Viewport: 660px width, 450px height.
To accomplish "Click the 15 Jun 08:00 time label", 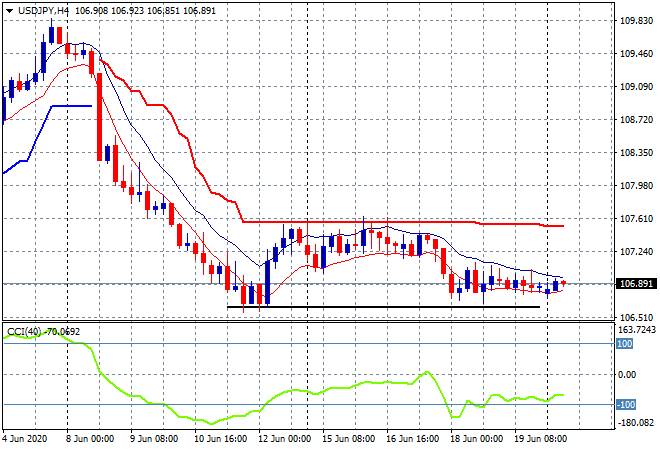I will pos(349,439).
